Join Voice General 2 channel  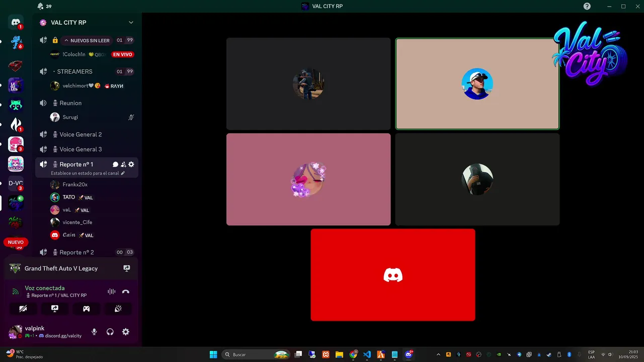click(87, 135)
